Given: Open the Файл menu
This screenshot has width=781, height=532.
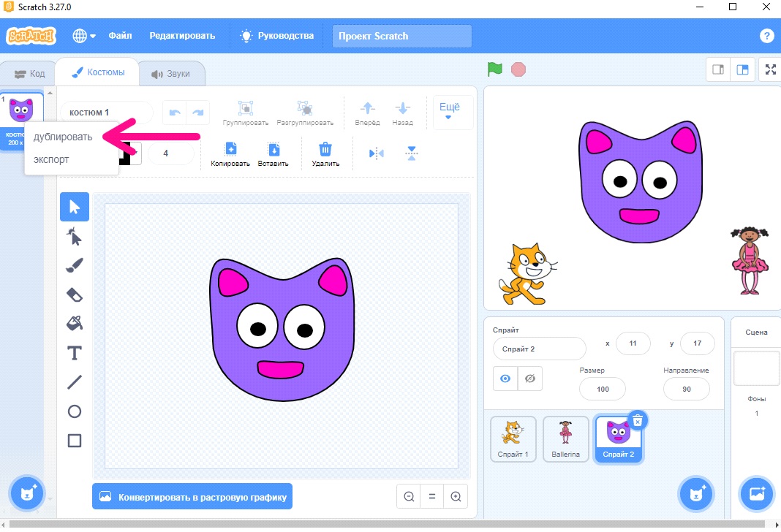Looking at the screenshot, I should click(120, 36).
